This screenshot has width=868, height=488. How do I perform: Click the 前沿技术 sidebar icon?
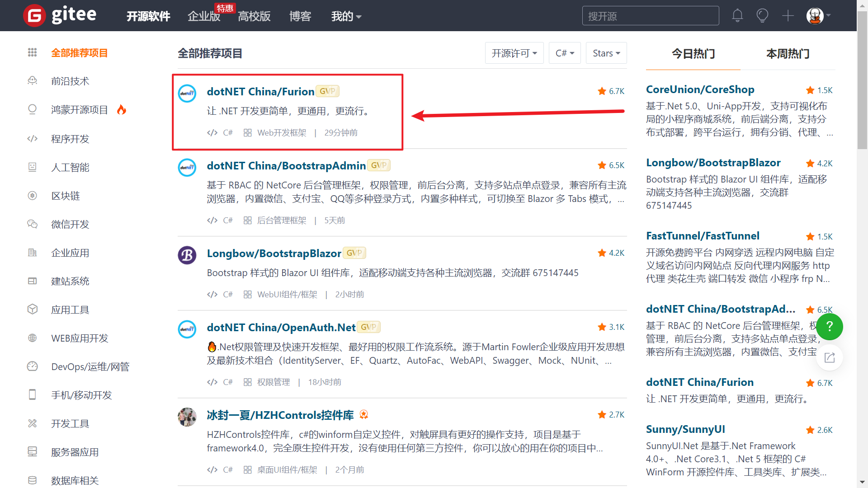32,81
